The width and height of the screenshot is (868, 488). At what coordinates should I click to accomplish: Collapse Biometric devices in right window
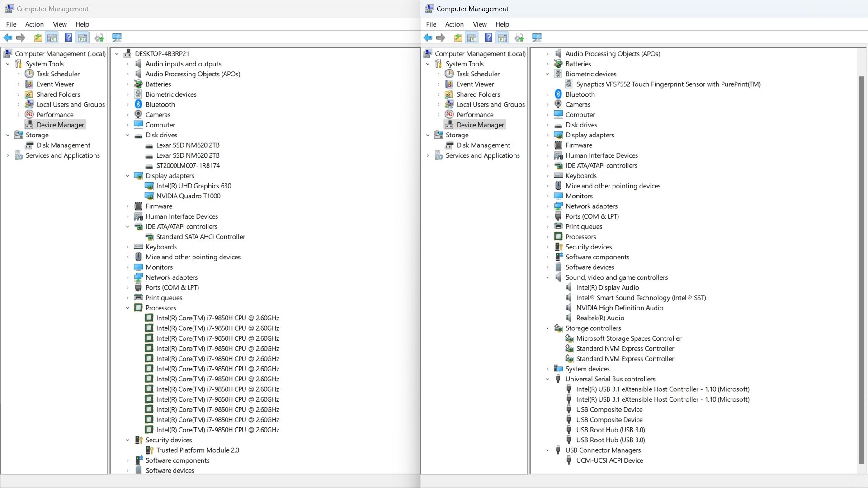click(x=547, y=74)
